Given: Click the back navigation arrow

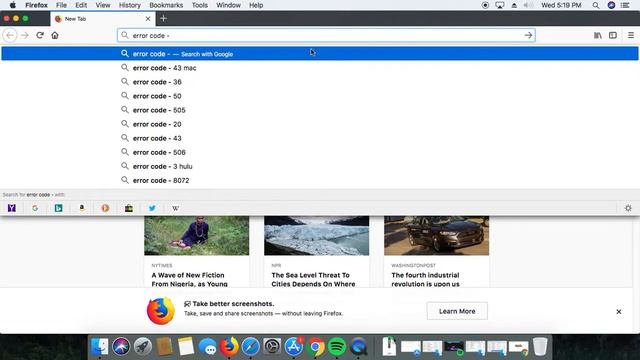Looking at the screenshot, I should point(10,36).
